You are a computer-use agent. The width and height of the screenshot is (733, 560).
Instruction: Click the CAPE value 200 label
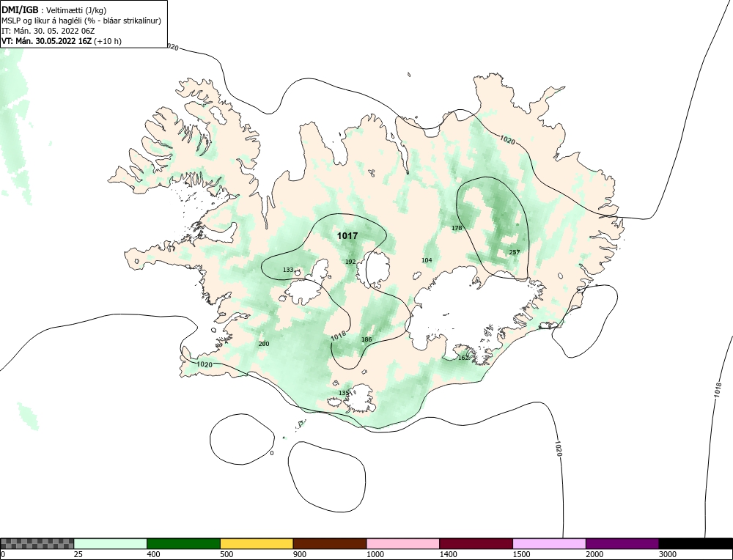click(264, 344)
